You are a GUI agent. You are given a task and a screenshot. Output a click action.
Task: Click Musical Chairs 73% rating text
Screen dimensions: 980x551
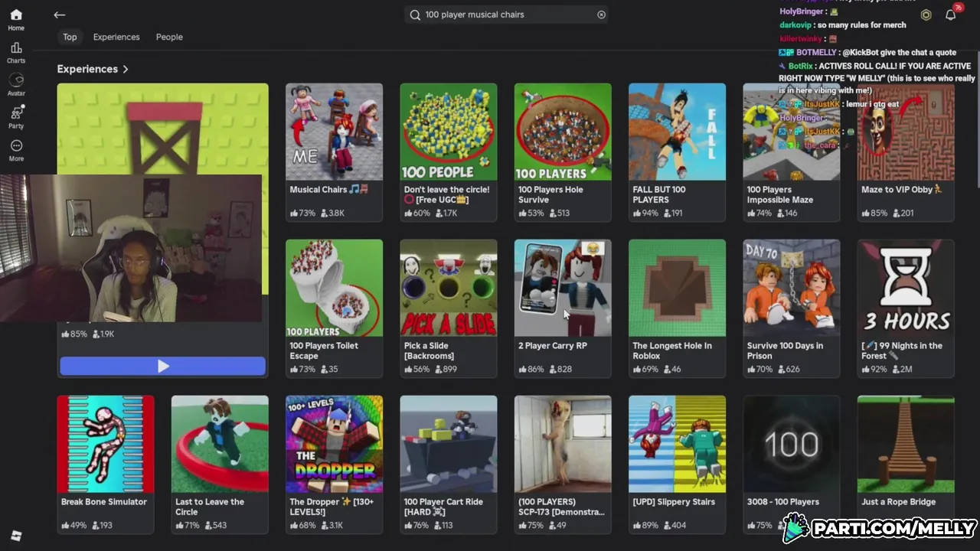[x=303, y=213]
